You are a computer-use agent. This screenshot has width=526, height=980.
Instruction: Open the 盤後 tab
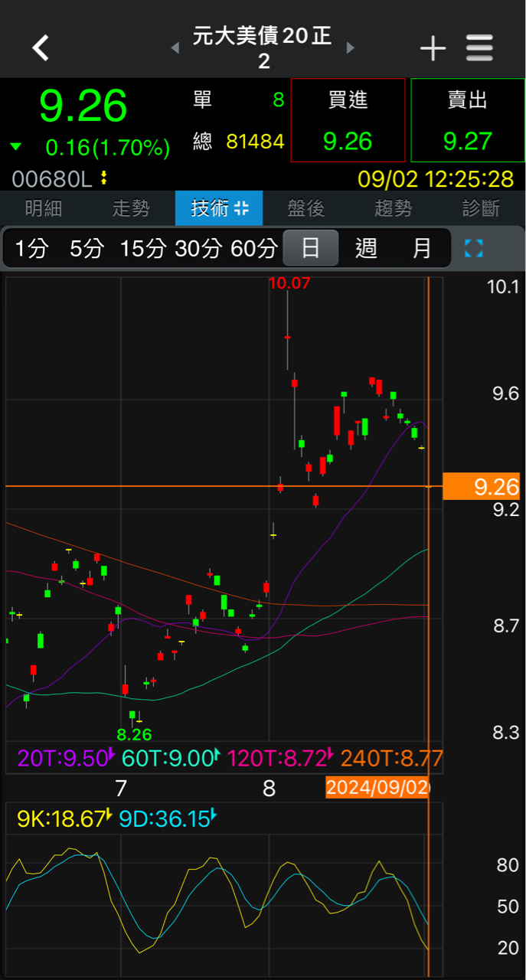click(306, 208)
